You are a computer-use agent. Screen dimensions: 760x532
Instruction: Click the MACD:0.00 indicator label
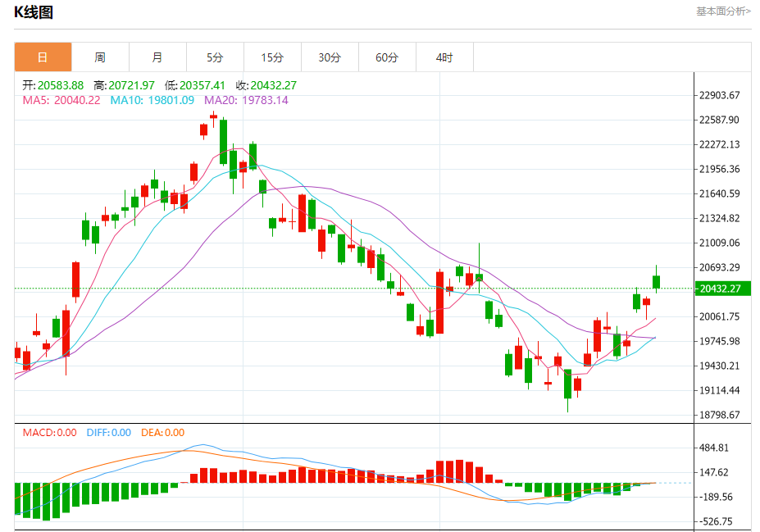[49, 433]
